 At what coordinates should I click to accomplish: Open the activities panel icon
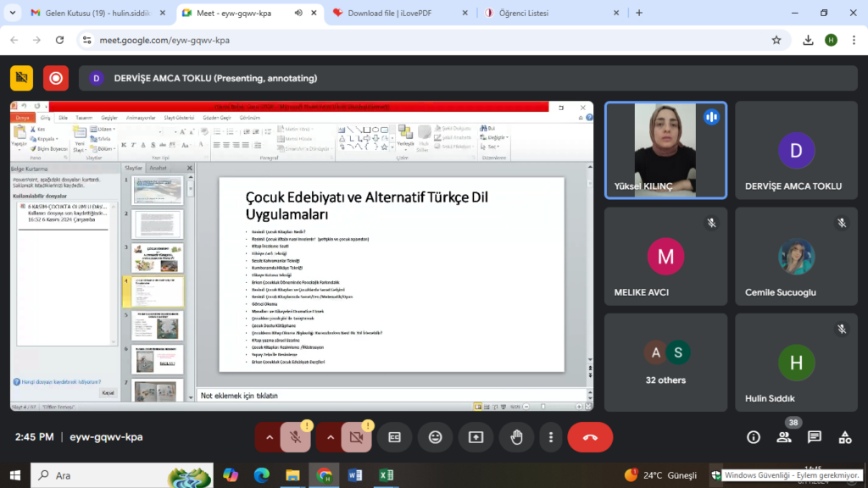click(845, 437)
